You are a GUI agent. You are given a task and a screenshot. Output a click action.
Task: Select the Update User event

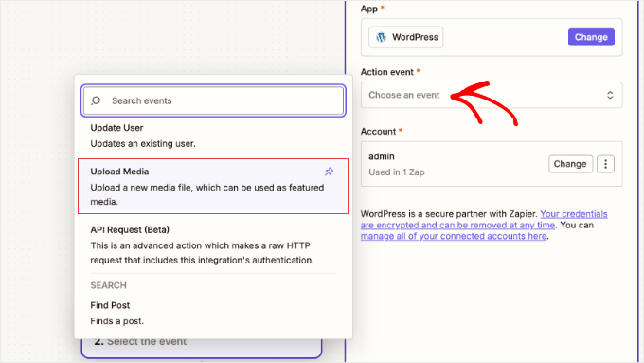pos(213,136)
